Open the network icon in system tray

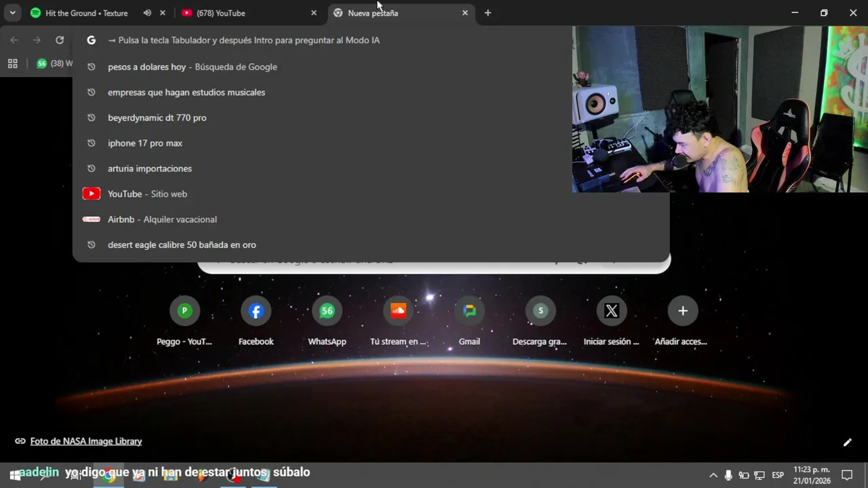coord(759,475)
